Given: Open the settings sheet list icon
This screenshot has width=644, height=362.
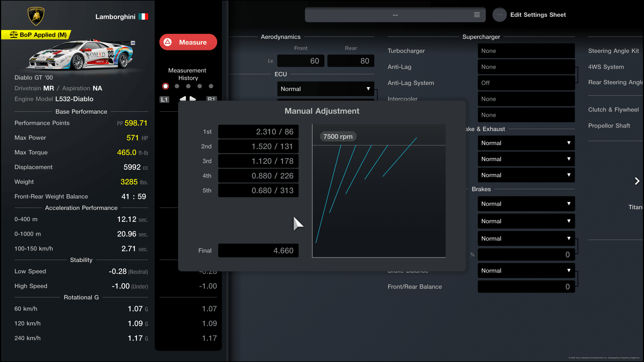Looking at the screenshot, I should coord(477,15).
